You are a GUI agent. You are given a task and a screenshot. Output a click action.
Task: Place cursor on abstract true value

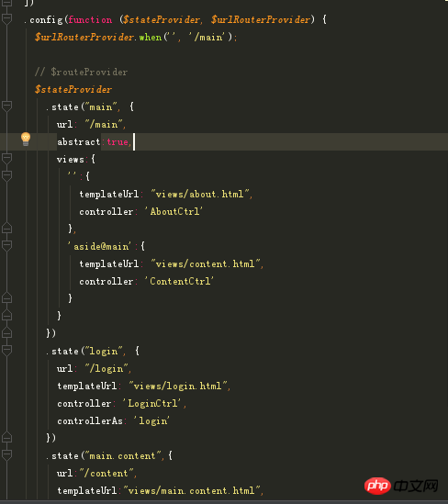(x=118, y=141)
